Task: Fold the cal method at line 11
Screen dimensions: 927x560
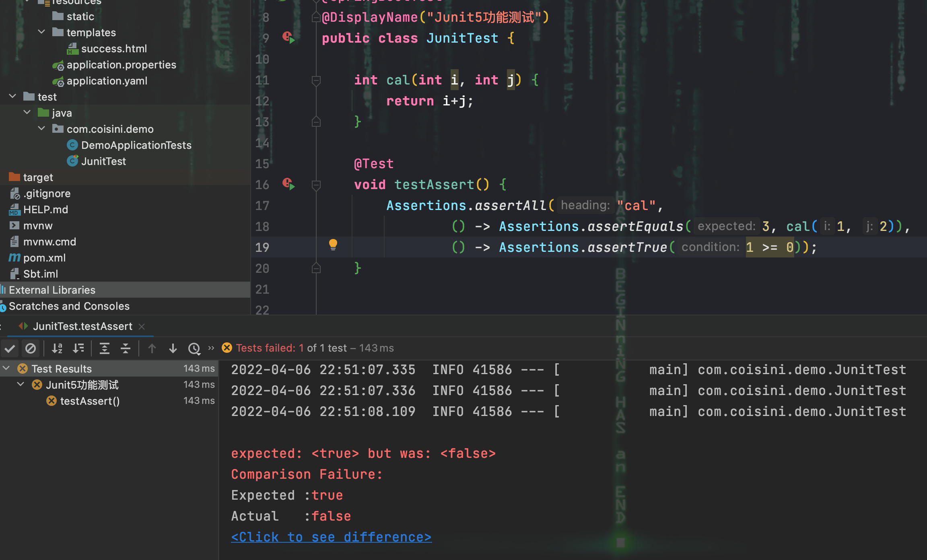Action: pyautogui.click(x=316, y=80)
